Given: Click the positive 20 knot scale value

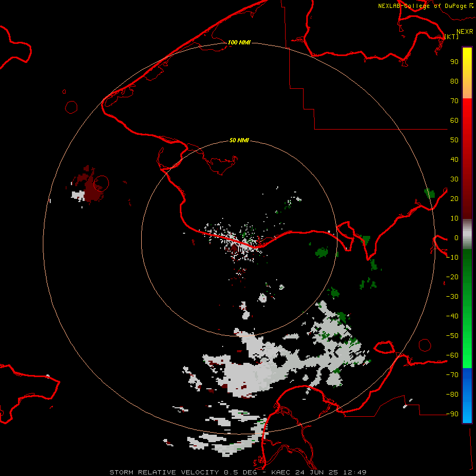Looking at the screenshot, I should 454,198.
